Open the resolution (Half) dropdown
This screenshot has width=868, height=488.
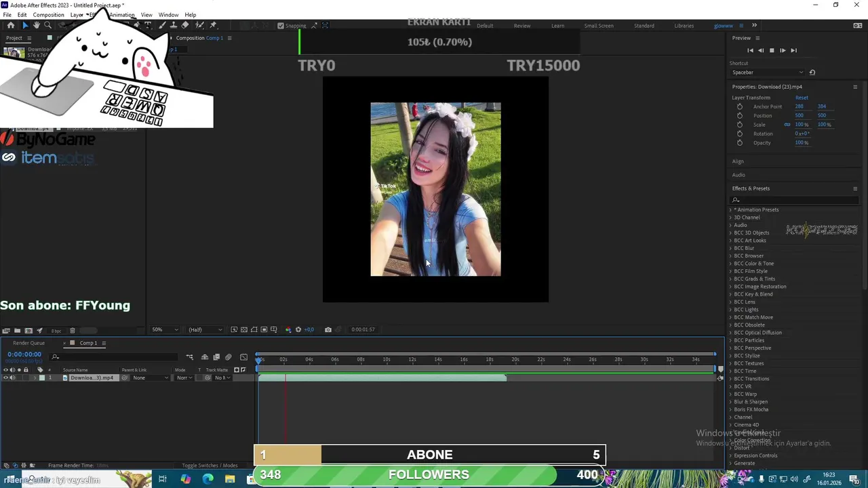point(205,329)
